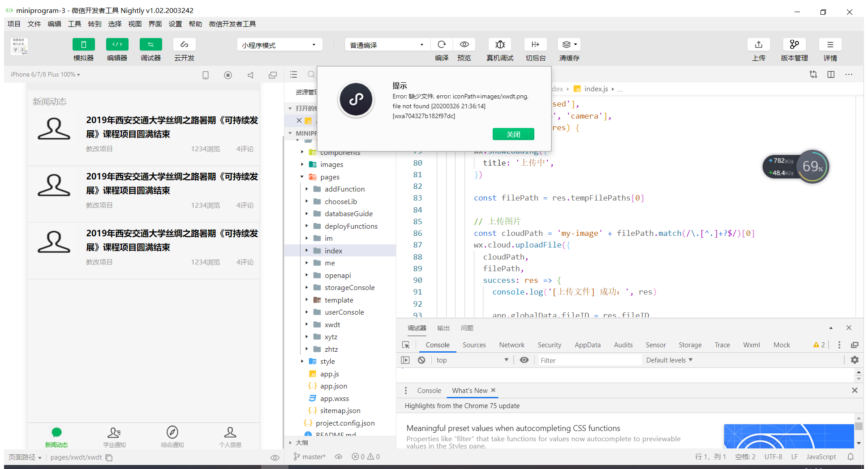Click the 切后台 switch to background icon
The width and height of the screenshot is (868, 469).
(x=535, y=44)
